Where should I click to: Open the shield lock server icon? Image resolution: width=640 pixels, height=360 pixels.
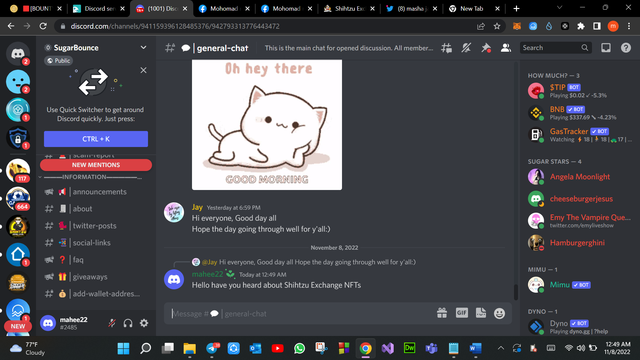18,138
